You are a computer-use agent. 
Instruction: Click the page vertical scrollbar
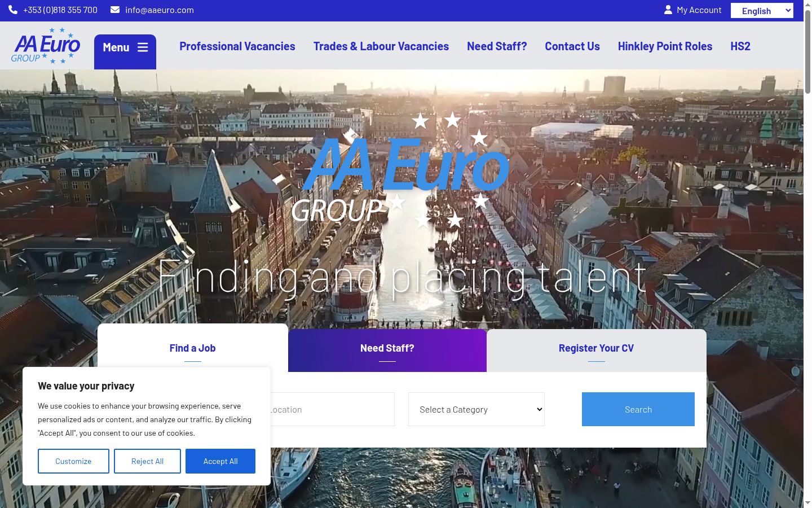coord(807,52)
